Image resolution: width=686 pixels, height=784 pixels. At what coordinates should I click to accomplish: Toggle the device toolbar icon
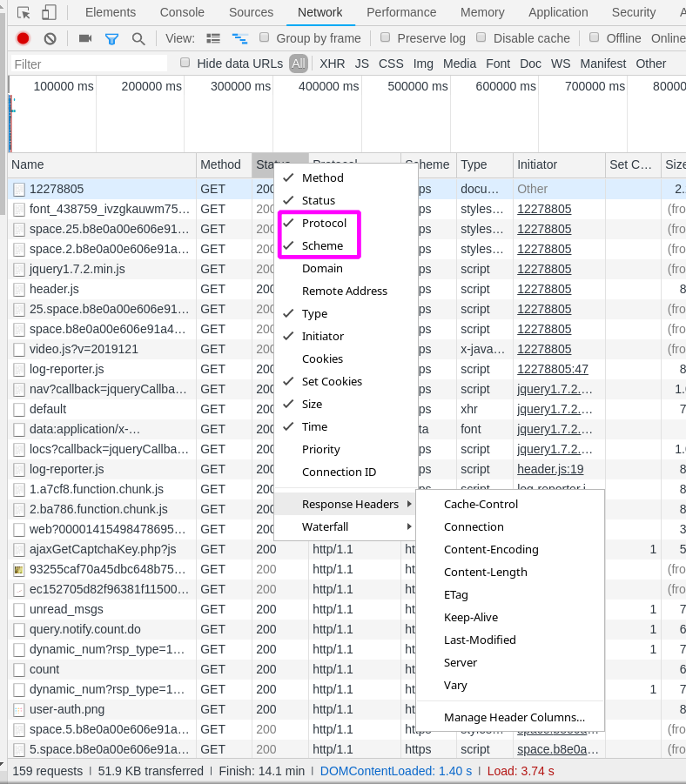click(x=49, y=12)
